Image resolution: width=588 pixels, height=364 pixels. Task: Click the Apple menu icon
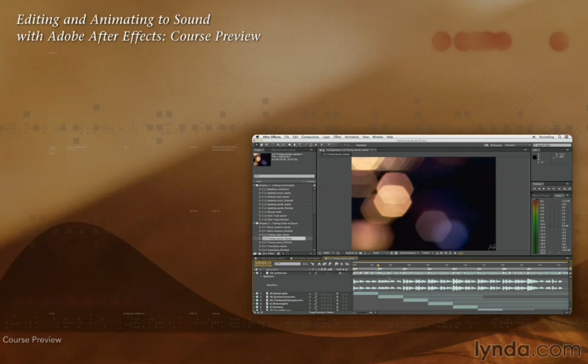tap(257, 137)
